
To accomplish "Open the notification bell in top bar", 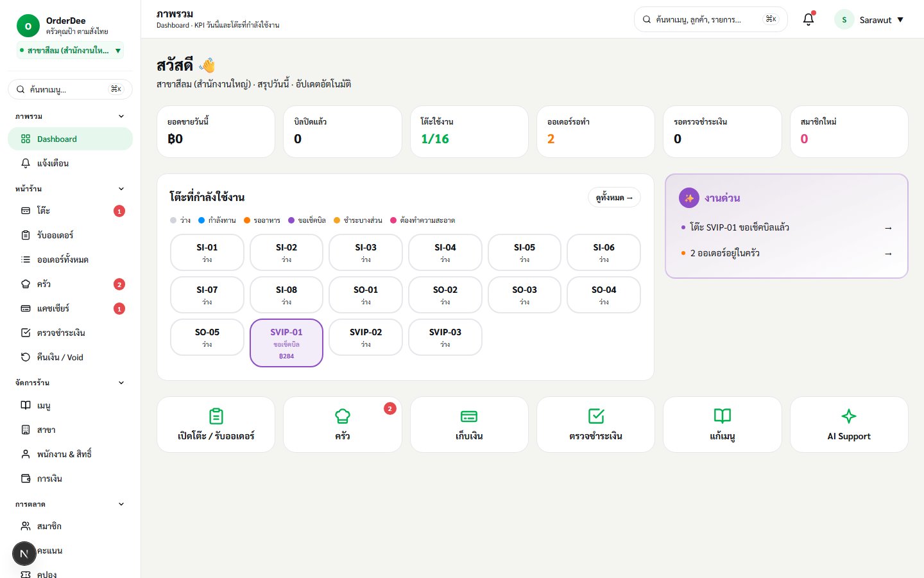I will [809, 19].
